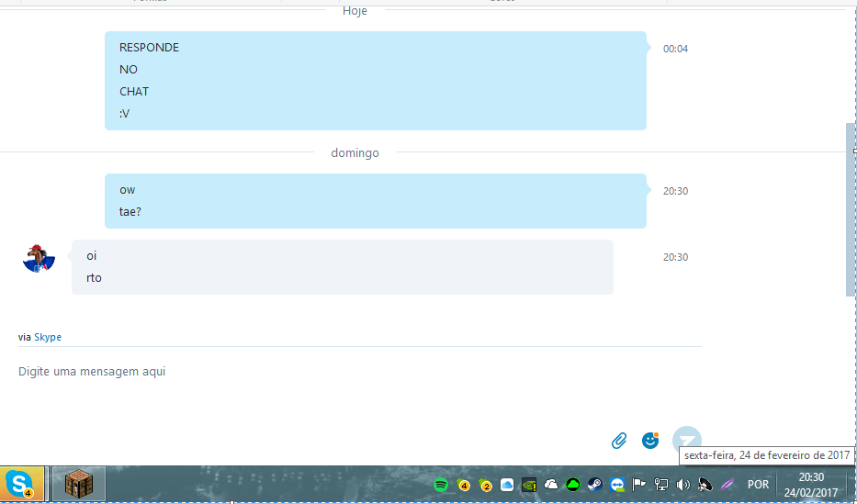Click the 'tae?' message text
Image resolution: width=857 pixels, height=504 pixels.
tap(130, 212)
